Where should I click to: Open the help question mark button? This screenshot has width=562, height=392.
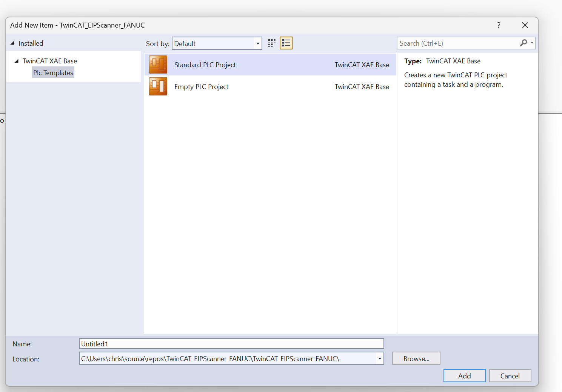[x=499, y=25]
